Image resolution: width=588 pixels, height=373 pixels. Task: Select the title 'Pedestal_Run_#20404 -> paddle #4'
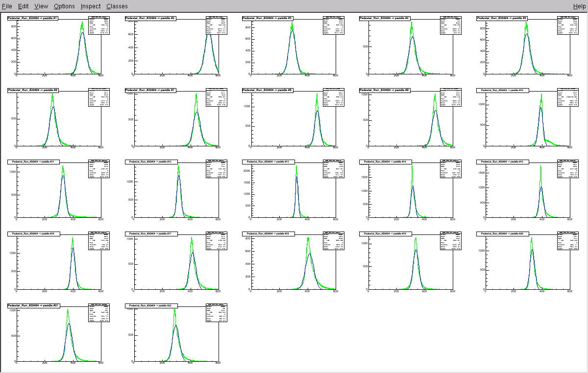pos(385,19)
